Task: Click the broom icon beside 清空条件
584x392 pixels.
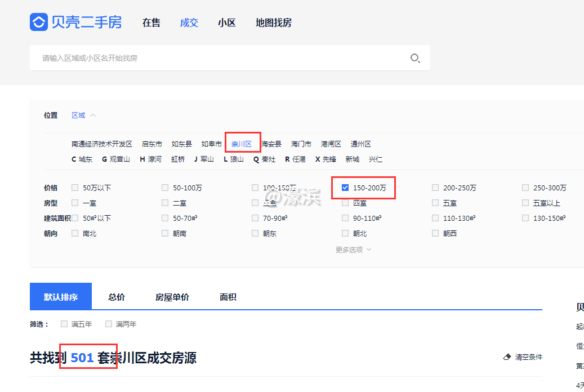Action: 506,356
